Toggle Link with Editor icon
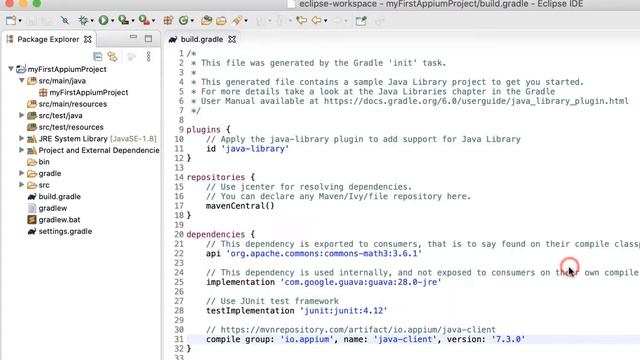Viewport: 640px width, 360px height. [x=112, y=56]
